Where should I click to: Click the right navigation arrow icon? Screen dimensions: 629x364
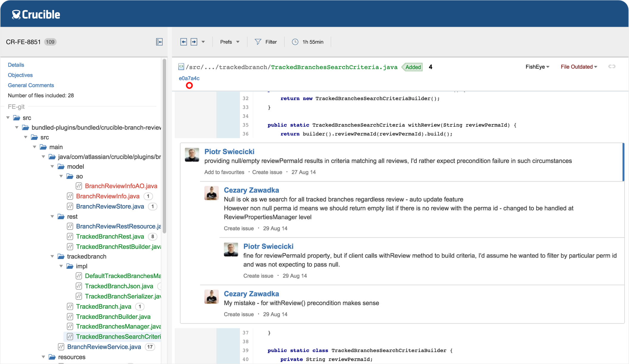pyautogui.click(x=194, y=42)
